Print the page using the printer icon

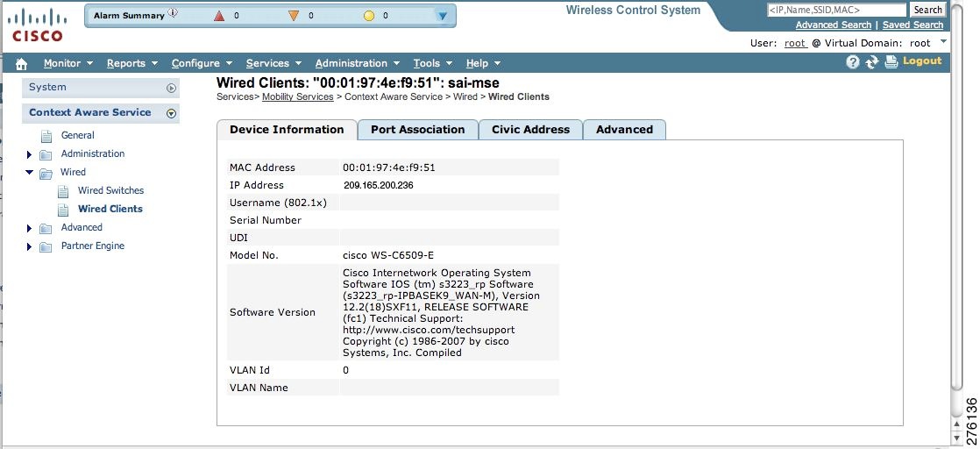coord(891,61)
